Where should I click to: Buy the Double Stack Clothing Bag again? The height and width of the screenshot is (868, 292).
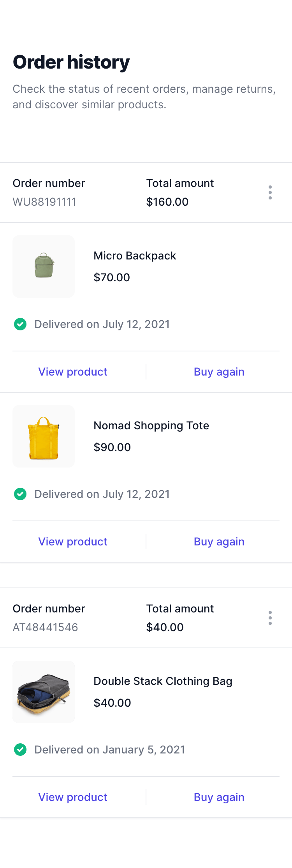pos(219,797)
